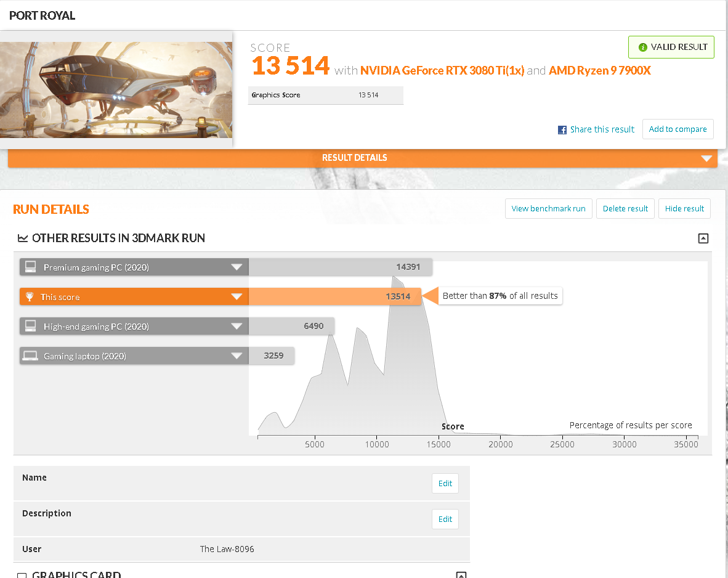Click the Facebook share icon
The height and width of the screenshot is (578, 728).
[x=562, y=129]
